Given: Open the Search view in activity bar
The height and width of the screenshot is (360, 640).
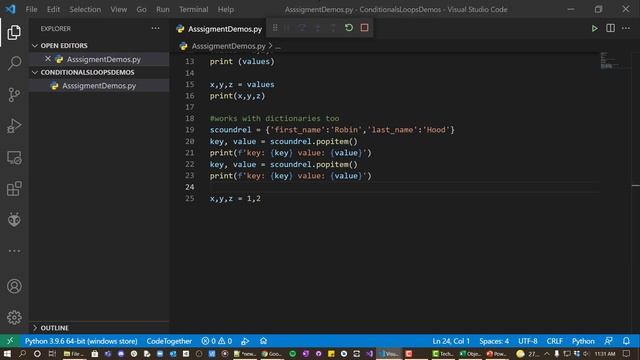Looking at the screenshot, I should click(14, 63).
